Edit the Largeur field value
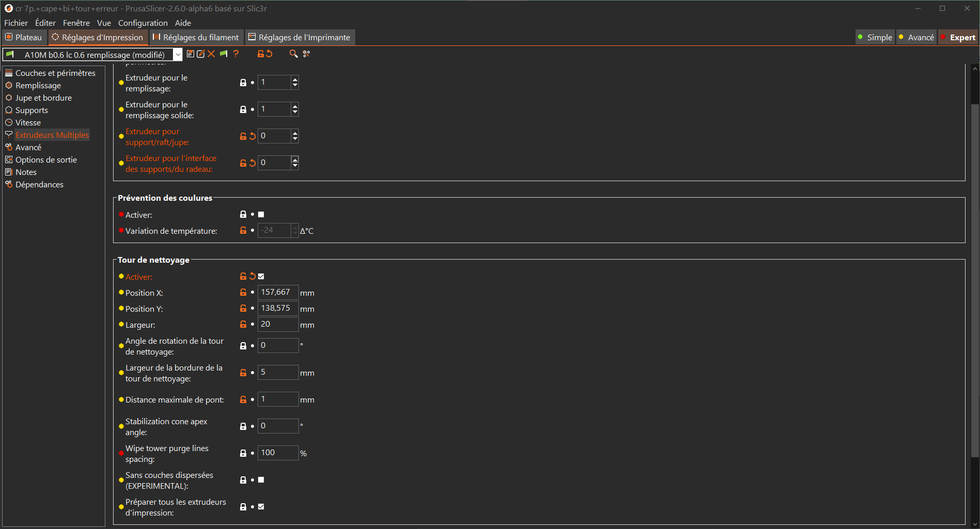Image resolution: width=980 pixels, height=529 pixels. 278,324
